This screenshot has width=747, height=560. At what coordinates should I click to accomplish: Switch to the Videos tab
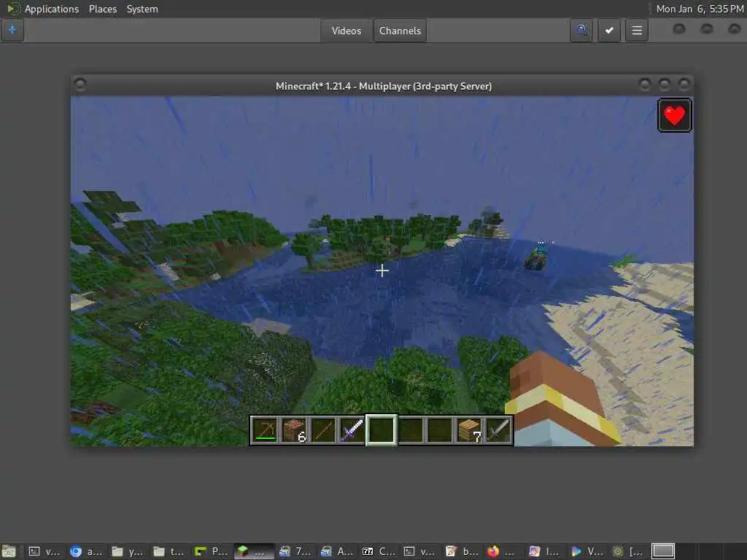coord(347,31)
